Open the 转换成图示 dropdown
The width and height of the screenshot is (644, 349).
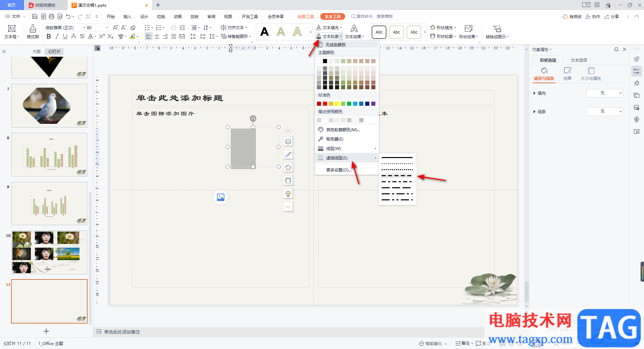pyautogui.click(x=497, y=32)
